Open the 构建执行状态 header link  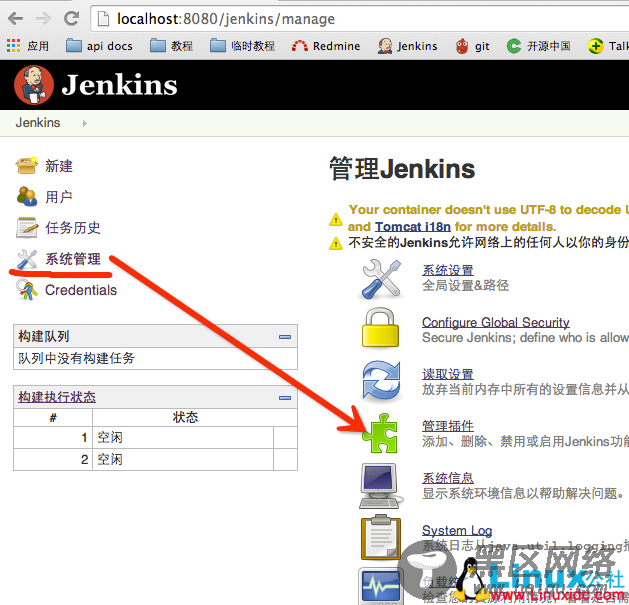coord(57,397)
